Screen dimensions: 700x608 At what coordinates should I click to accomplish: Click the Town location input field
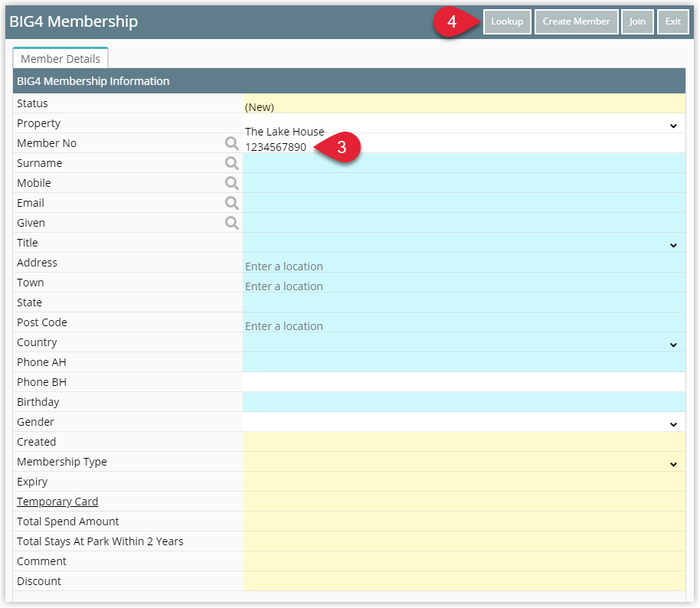point(464,283)
